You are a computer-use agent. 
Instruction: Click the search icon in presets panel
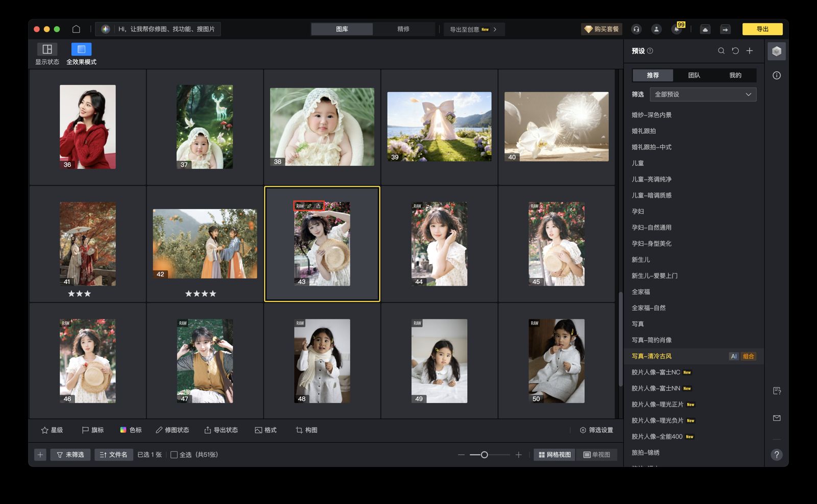pyautogui.click(x=721, y=51)
